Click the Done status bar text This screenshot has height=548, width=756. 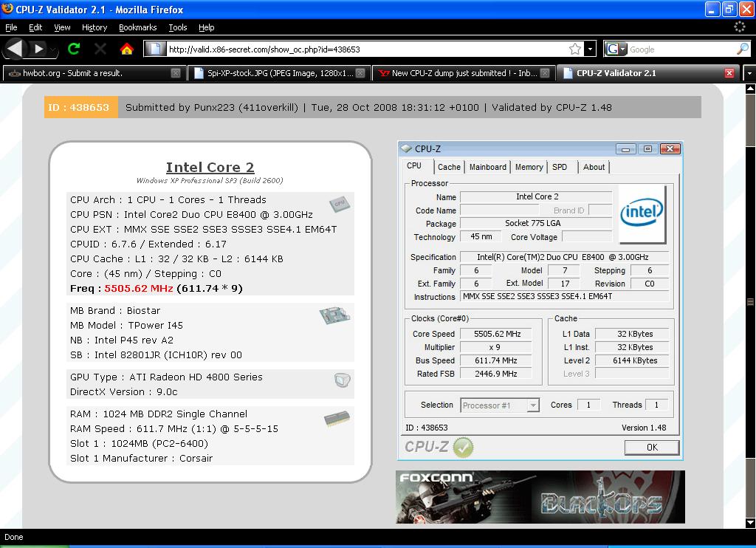[x=13, y=537]
